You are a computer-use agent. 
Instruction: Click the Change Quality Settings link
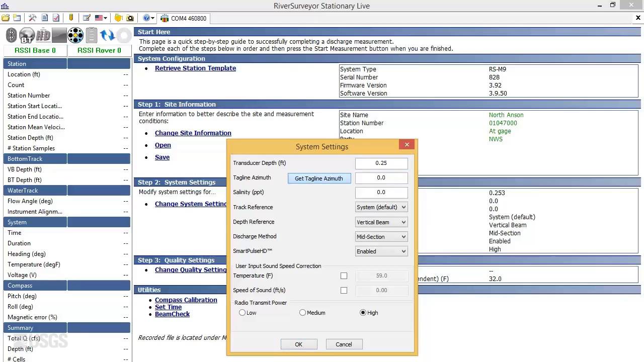pyautogui.click(x=191, y=270)
